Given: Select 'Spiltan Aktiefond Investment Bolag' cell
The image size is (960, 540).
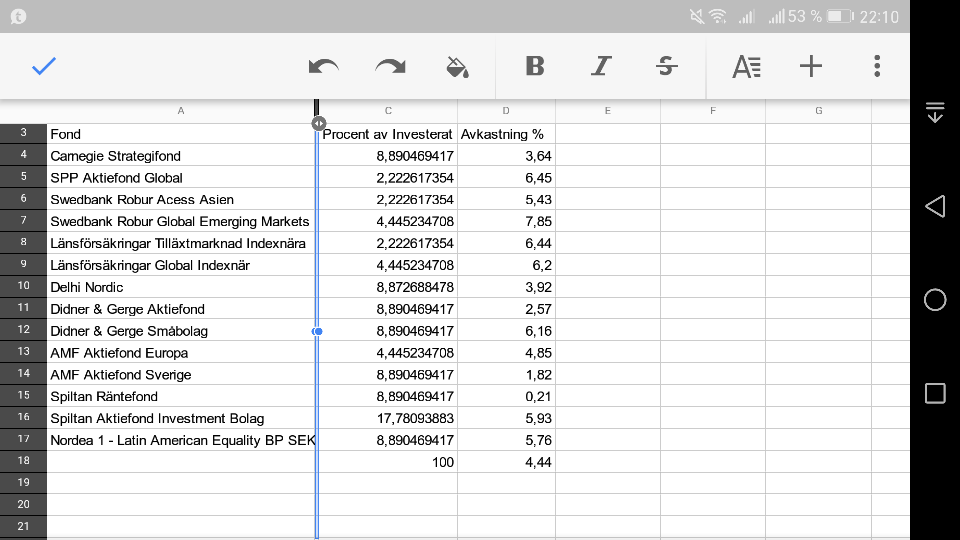Looking at the screenshot, I should 181,419.
